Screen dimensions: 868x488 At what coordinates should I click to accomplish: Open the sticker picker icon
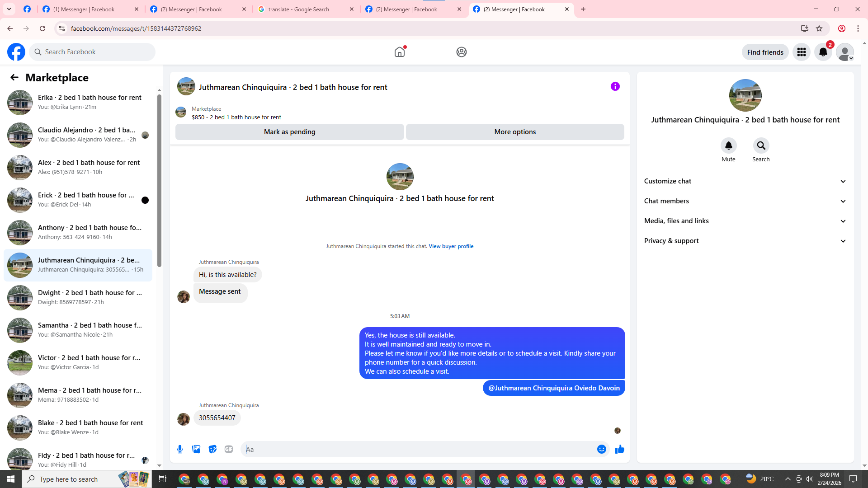pyautogui.click(x=212, y=449)
